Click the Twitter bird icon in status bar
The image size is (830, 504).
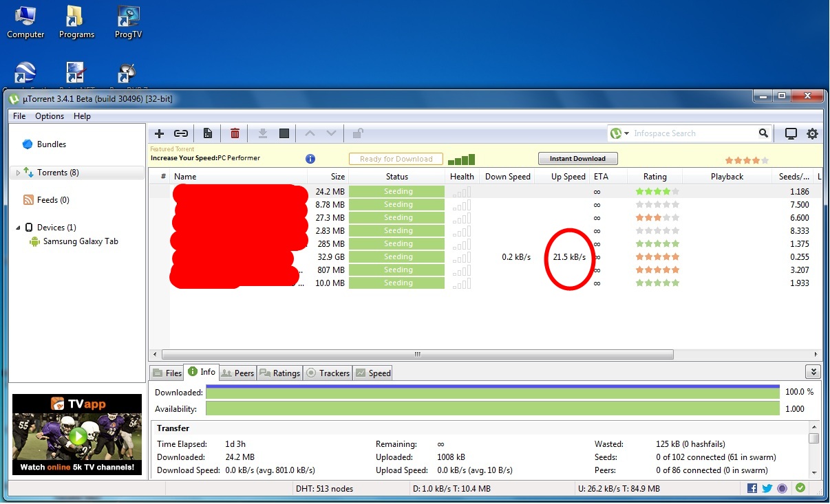click(767, 488)
